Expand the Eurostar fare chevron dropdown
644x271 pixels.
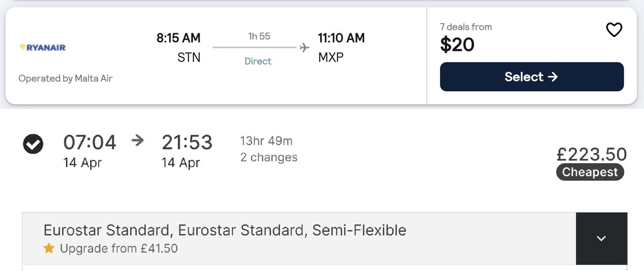pos(601,238)
